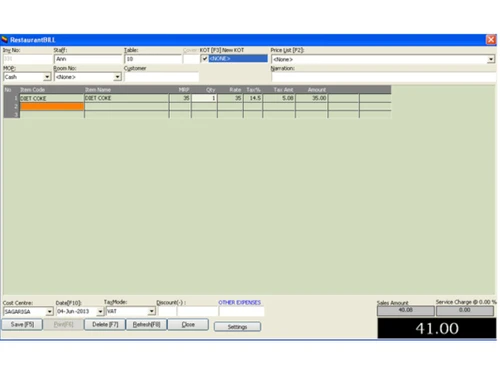
Task: Click the DIET COKE item code cell
Action: pos(52,98)
